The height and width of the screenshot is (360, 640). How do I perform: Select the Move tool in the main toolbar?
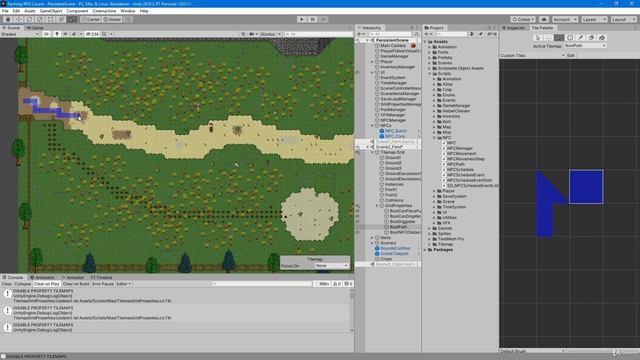[x=18, y=19]
